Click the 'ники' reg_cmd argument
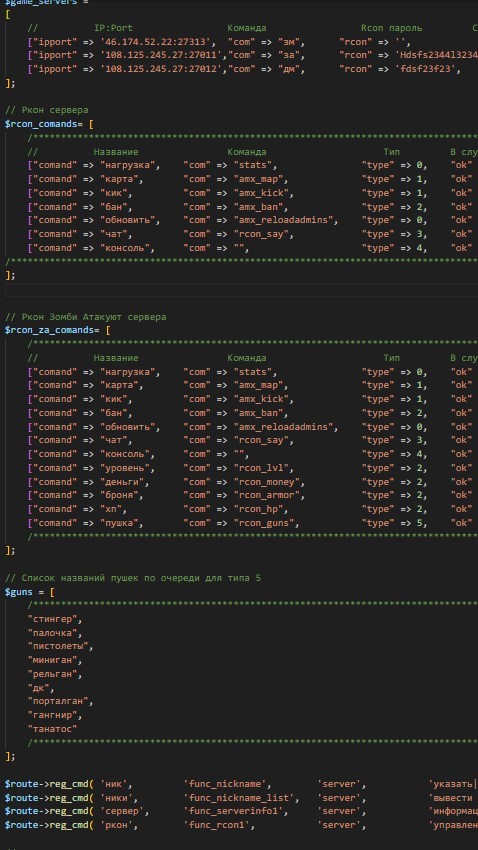 click(x=117, y=798)
